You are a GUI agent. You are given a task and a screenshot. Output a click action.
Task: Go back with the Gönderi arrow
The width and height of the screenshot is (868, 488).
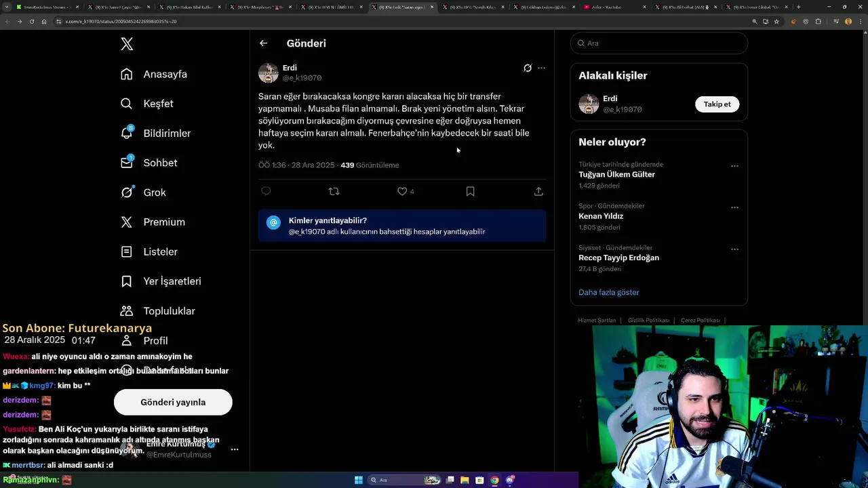263,43
